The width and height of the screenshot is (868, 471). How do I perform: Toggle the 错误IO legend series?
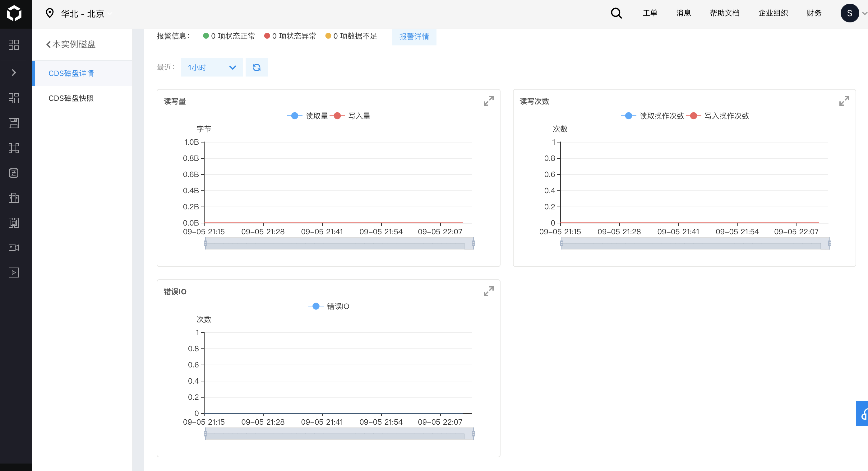coord(329,306)
